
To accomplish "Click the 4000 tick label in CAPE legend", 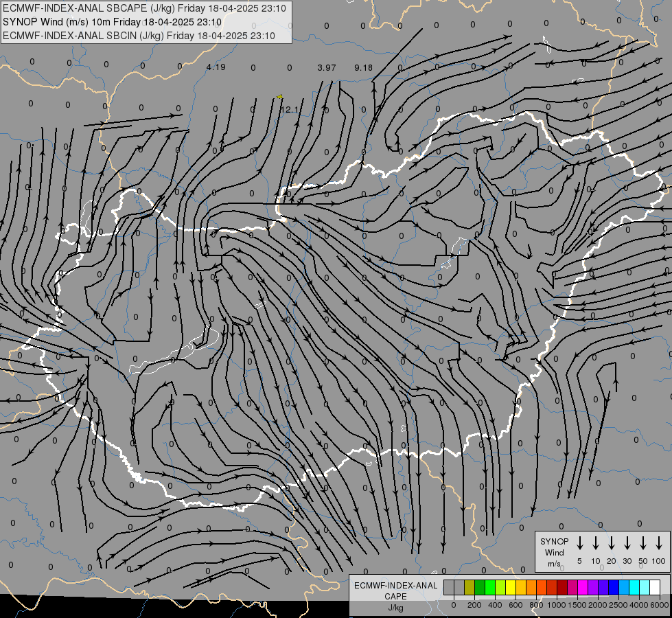I will [x=639, y=605].
